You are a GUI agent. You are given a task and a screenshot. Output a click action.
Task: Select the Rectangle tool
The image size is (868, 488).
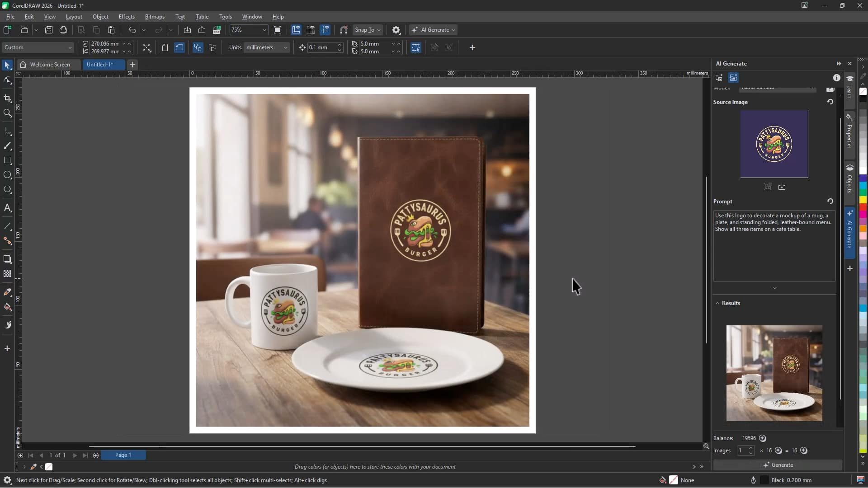click(x=7, y=160)
